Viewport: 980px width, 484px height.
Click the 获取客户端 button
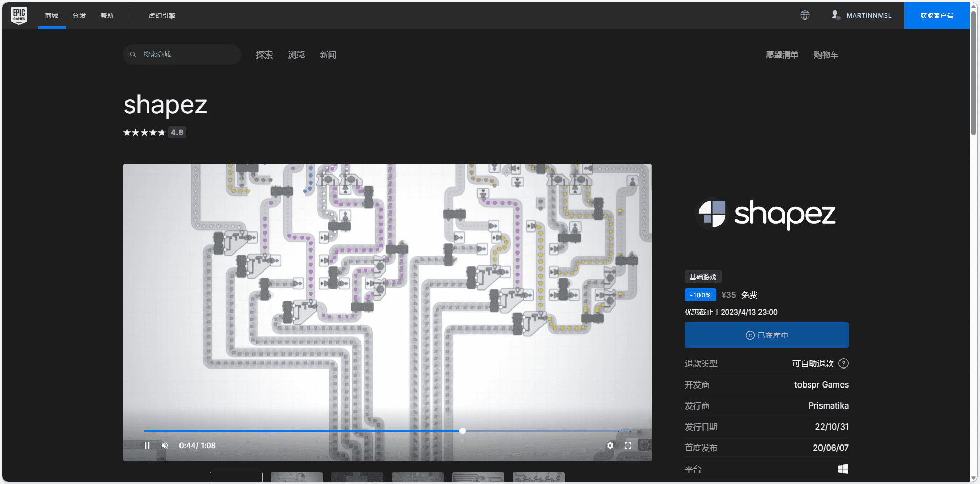(936, 15)
